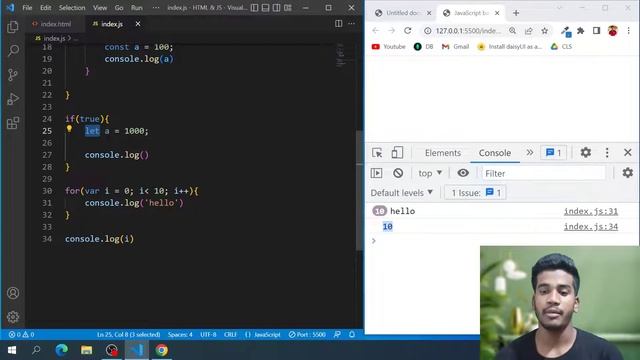Screen dimensions: 640x360
Task: Expand the hidden menu items ellipsis
Action: coord(156,8)
